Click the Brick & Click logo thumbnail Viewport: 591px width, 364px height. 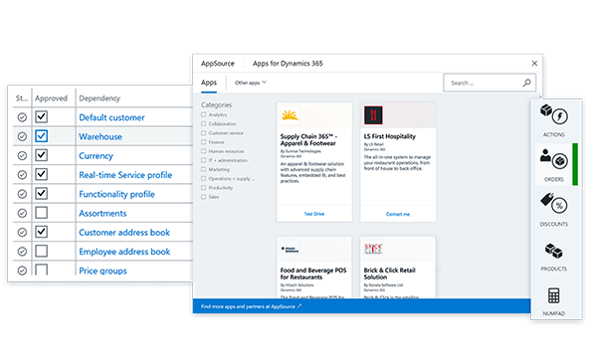pyautogui.click(x=373, y=249)
